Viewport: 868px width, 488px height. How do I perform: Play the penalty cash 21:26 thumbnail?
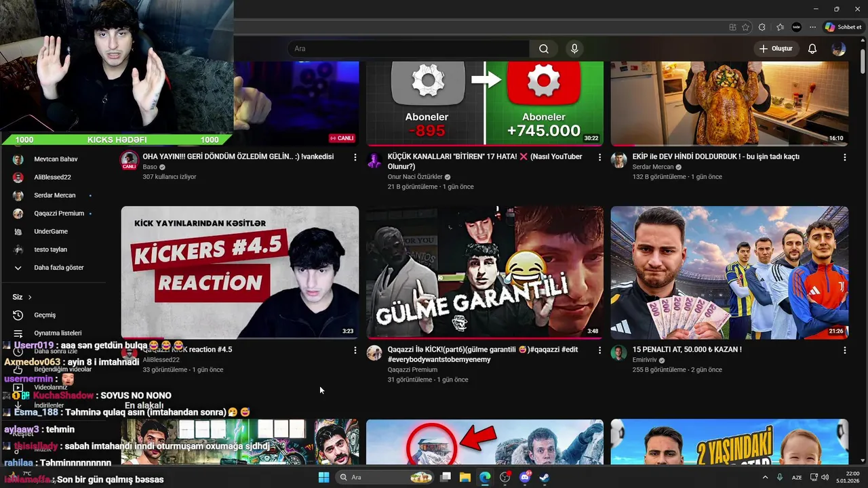730,272
